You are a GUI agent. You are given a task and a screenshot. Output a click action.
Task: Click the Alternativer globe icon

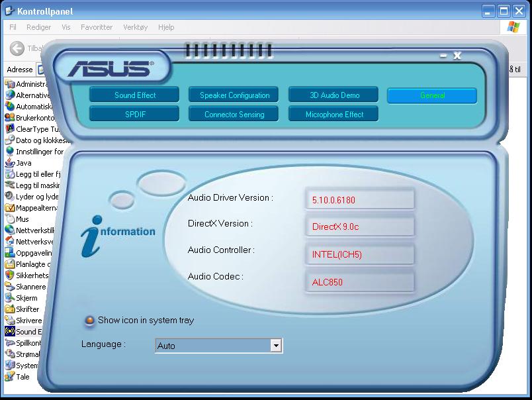(x=10, y=95)
